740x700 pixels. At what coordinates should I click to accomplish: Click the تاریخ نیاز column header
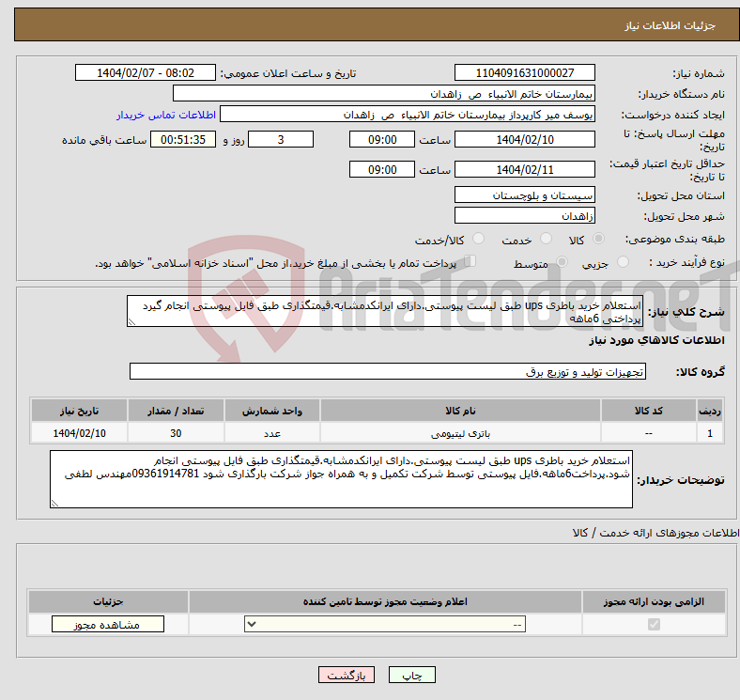79,411
